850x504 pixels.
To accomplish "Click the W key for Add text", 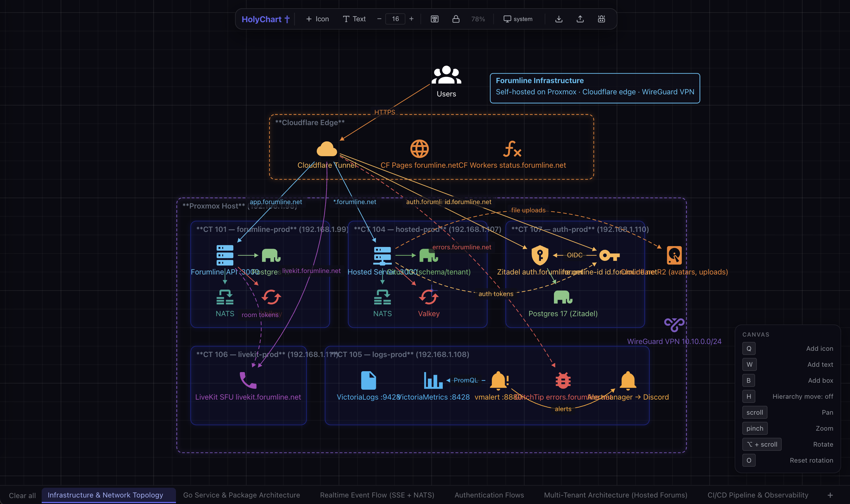I will click(749, 364).
